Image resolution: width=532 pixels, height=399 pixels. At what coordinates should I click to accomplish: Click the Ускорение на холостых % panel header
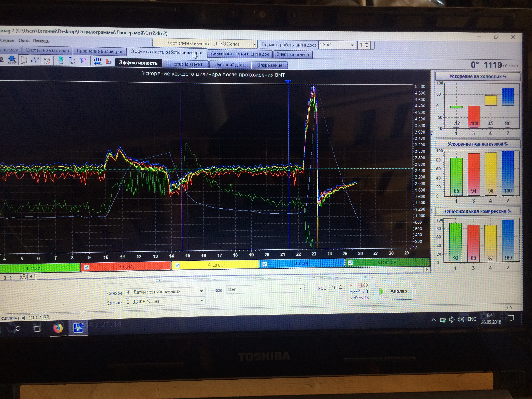[x=478, y=76]
